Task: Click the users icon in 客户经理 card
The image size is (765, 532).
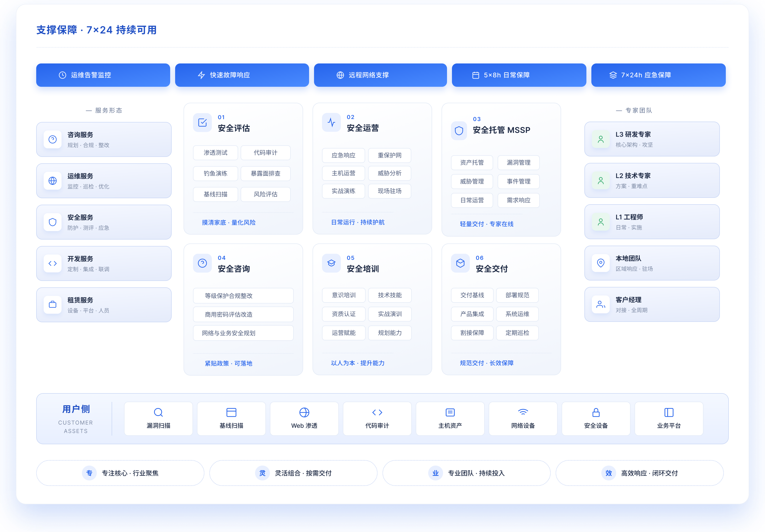Action: coord(601,304)
